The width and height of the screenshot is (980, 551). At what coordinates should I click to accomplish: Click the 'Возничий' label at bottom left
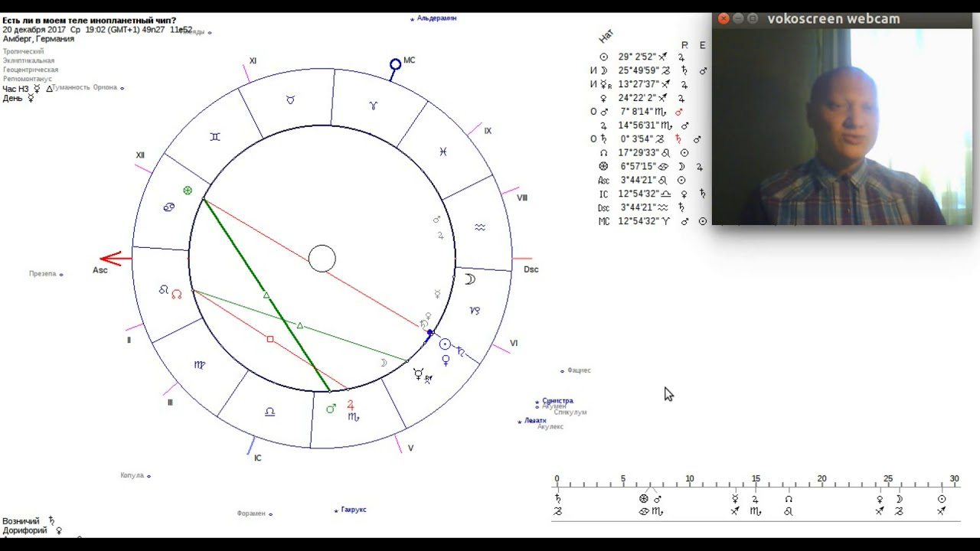(21, 521)
